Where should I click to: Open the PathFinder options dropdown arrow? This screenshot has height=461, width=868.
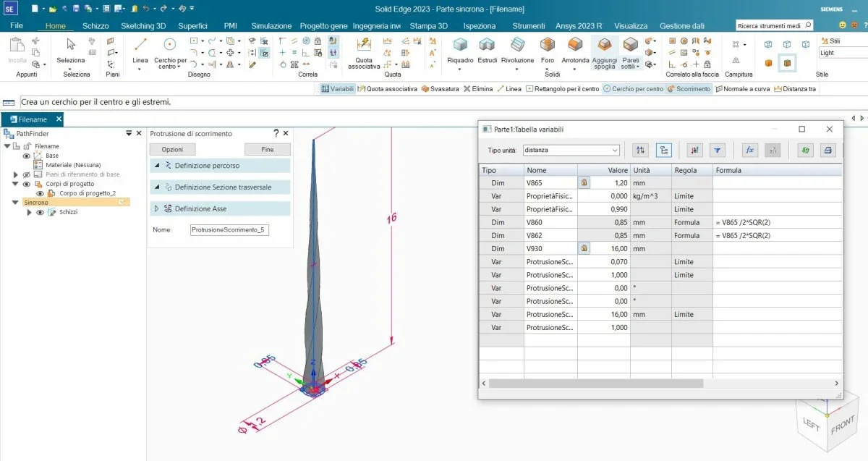[x=129, y=133]
